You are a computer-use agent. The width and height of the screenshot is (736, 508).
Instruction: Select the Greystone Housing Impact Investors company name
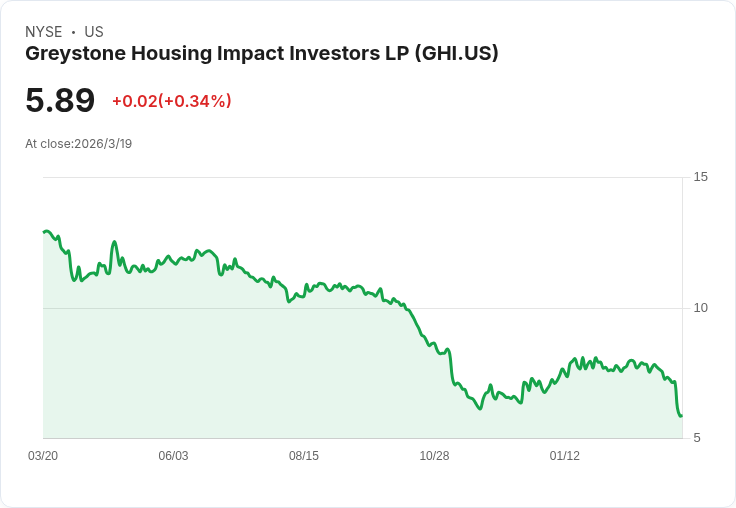[x=217, y=54]
